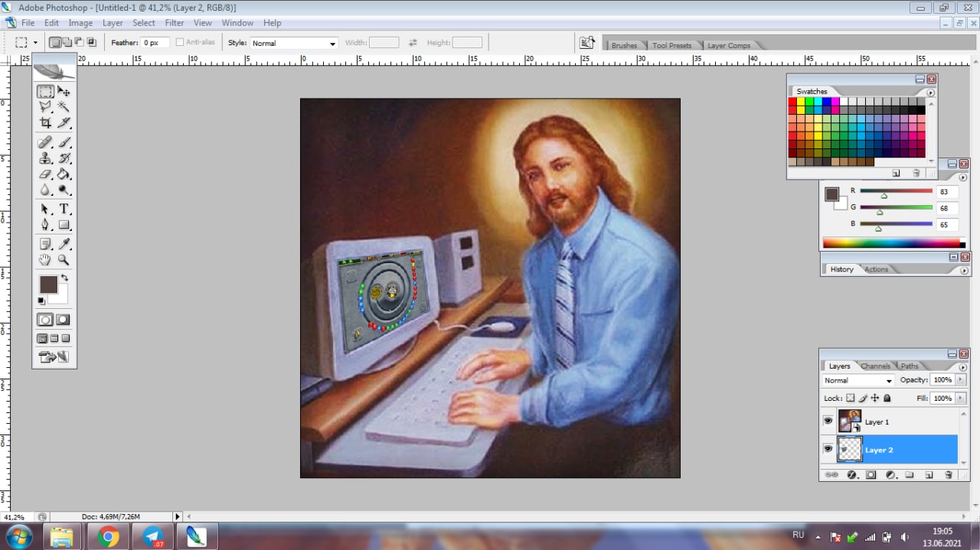Select the Polygonal Lasso tool
The height and width of the screenshot is (550, 980).
[x=45, y=107]
